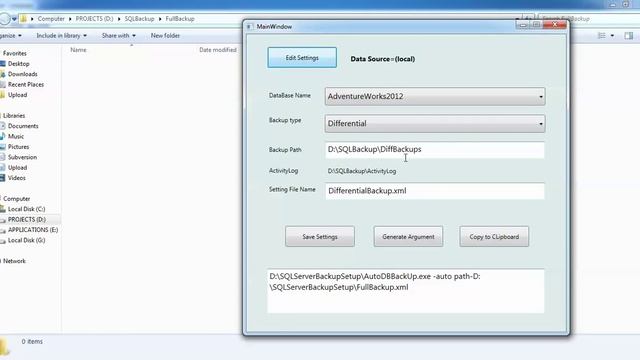
Task: Click the Desktop icon in Favorites
Action: [x=3, y=64]
